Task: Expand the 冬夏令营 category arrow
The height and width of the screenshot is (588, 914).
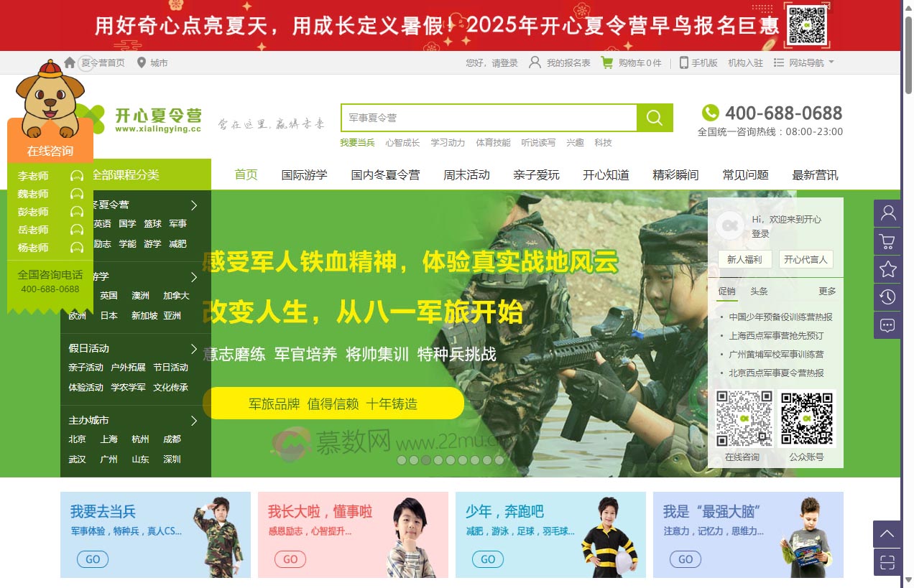Action: pos(193,205)
